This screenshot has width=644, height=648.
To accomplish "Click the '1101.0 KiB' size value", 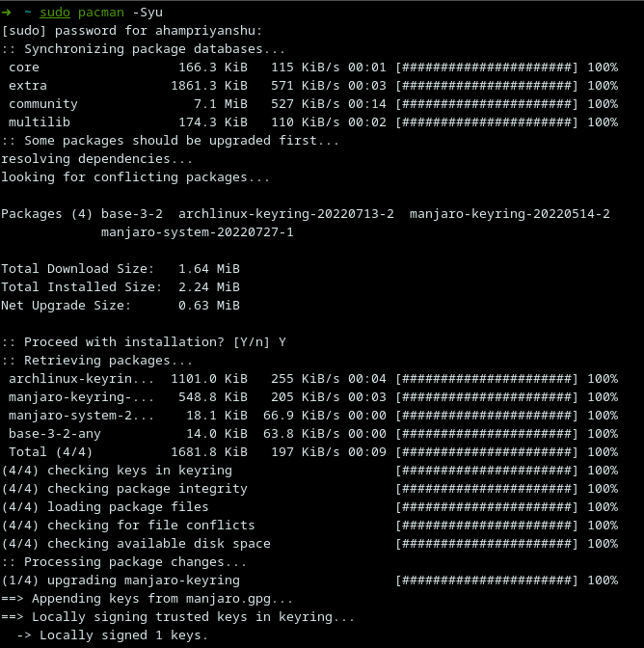I will [x=209, y=379].
